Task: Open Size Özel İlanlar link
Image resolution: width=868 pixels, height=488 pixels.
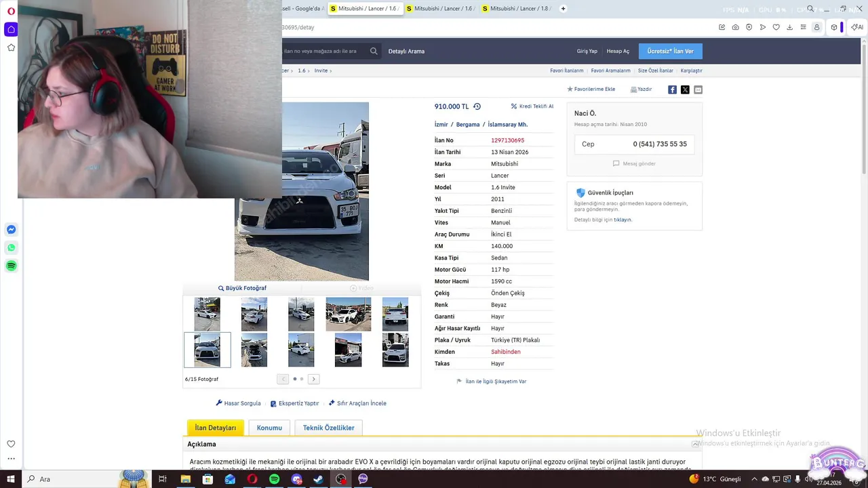Action: (x=656, y=70)
